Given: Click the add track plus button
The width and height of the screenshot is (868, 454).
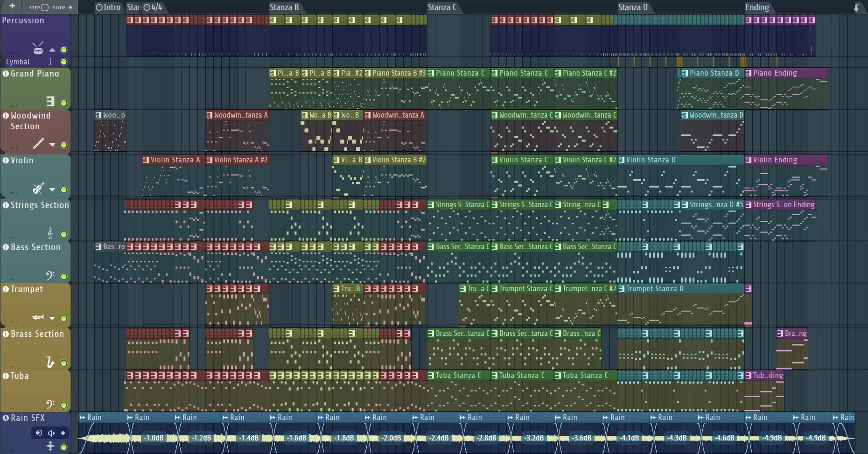Looking at the screenshot, I should [12, 7].
